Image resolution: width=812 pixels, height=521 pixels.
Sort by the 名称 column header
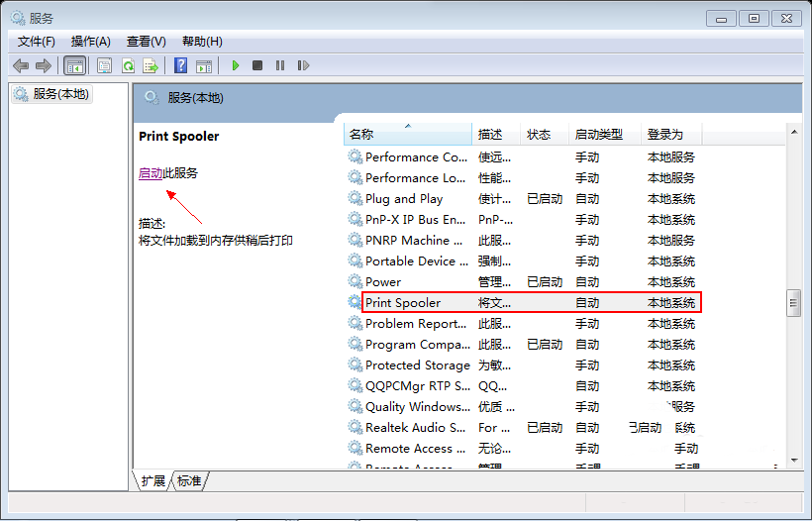pos(408,134)
